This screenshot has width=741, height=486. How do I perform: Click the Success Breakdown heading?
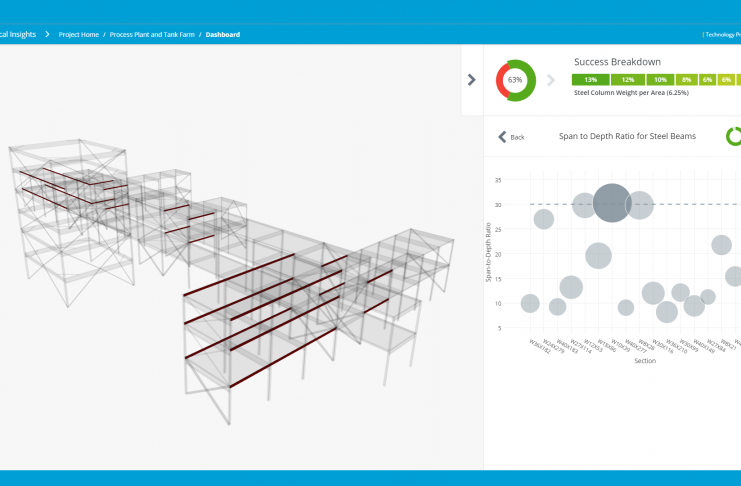click(615, 62)
